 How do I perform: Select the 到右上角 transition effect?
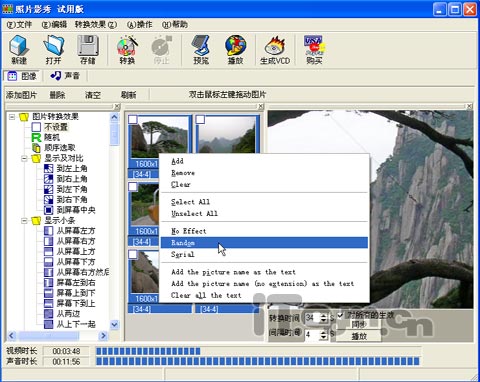tap(49, 179)
